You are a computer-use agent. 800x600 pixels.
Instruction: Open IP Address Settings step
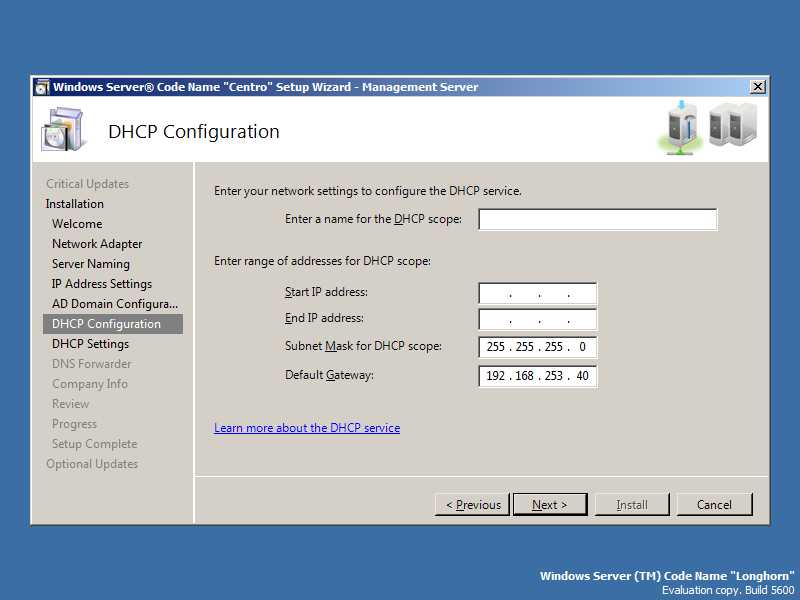(x=102, y=284)
